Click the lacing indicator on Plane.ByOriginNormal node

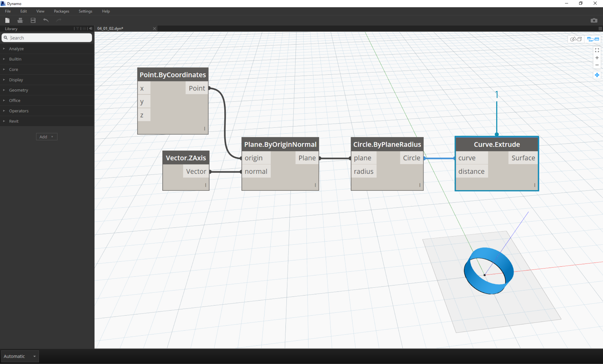coord(315,185)
